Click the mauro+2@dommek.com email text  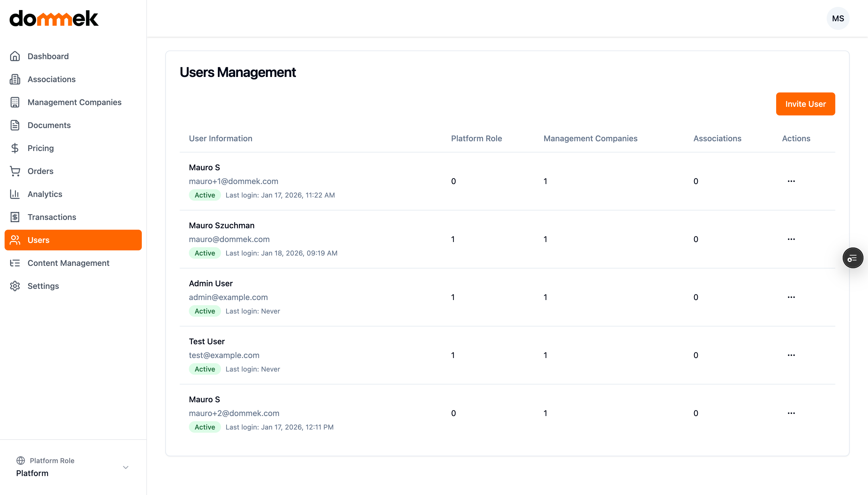coord(234,413)
